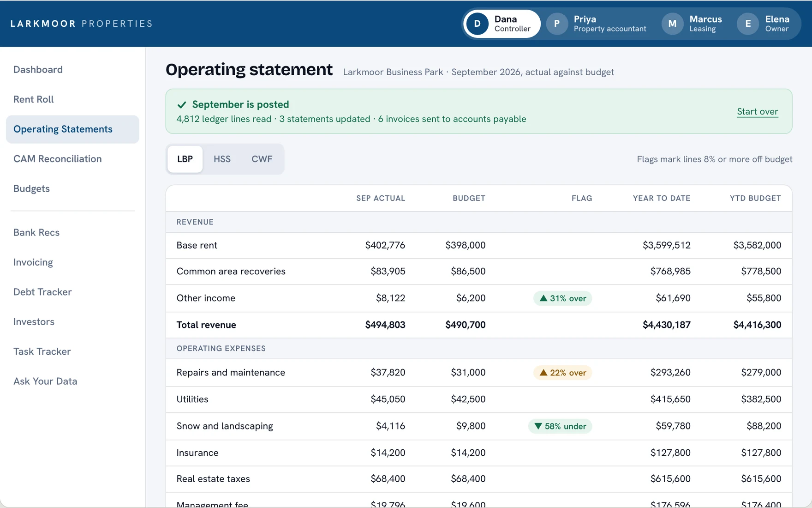Click the Start over link
The image size is (812, 508).
[x=757, y=112]
